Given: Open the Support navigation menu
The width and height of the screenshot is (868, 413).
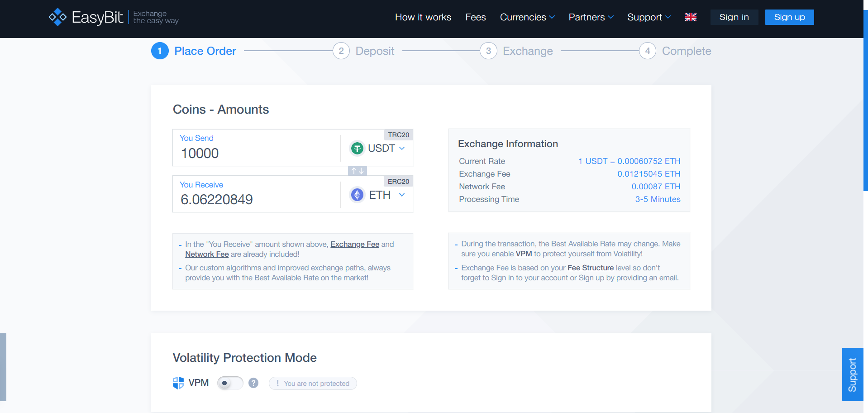Looking at the screenshot, I should tap(649, 17).
